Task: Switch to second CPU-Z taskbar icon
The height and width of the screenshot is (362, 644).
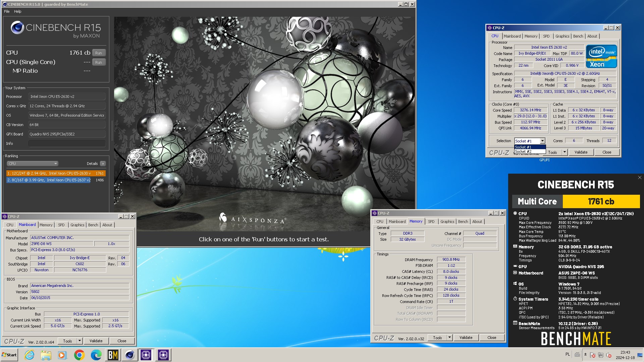Action: (x=163, y=355)
